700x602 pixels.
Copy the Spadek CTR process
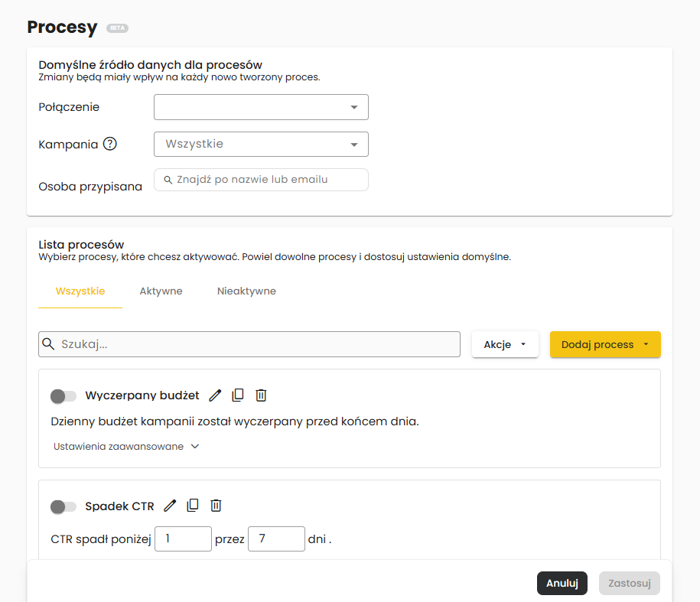click(193, 506)
